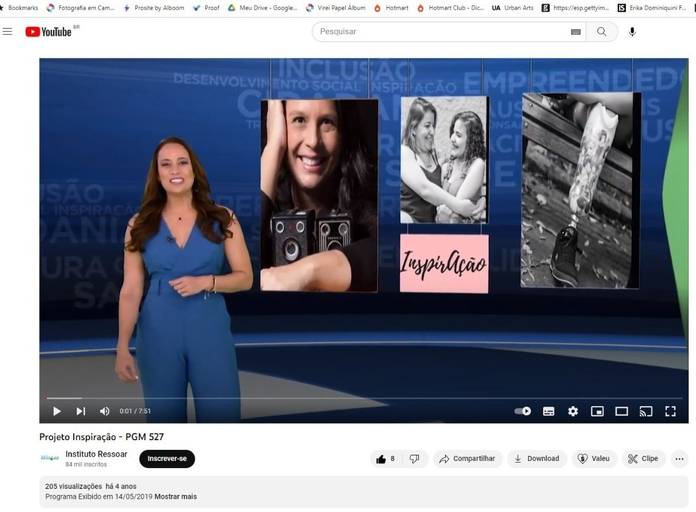Click the Compartilhar share button
The height and width of the screenshot is (512, 696).
coord(468,459)
